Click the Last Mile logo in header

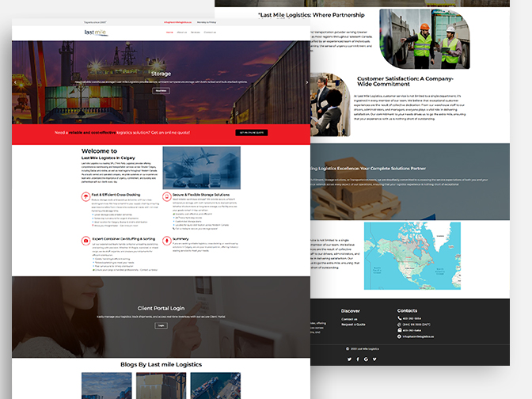pos(94,32)
